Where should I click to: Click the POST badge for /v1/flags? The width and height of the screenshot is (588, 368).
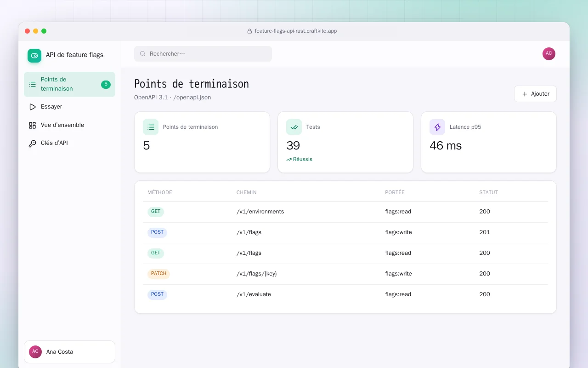157,233
